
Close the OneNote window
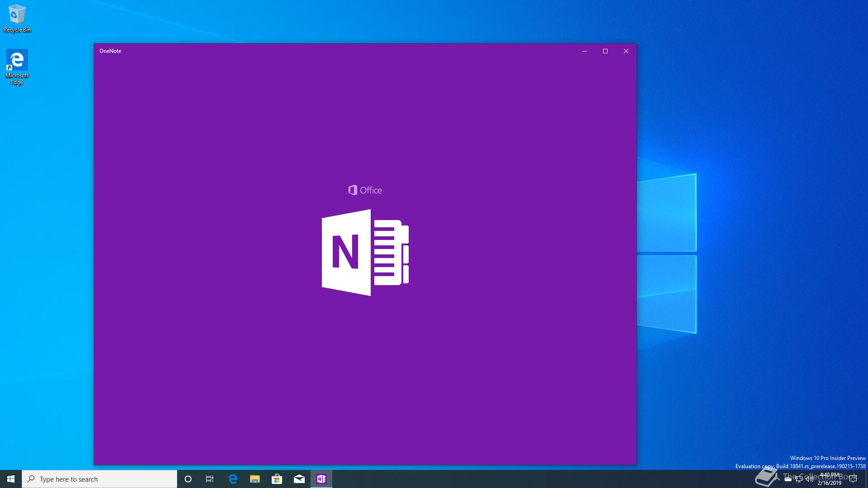(626, 51)
